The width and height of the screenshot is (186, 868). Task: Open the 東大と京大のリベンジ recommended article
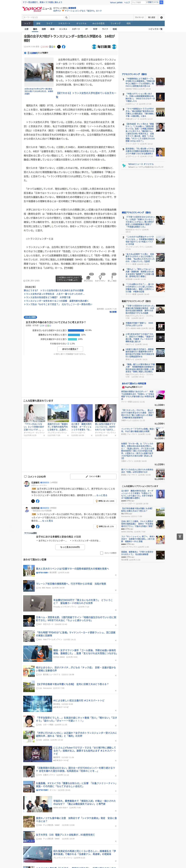72,569
